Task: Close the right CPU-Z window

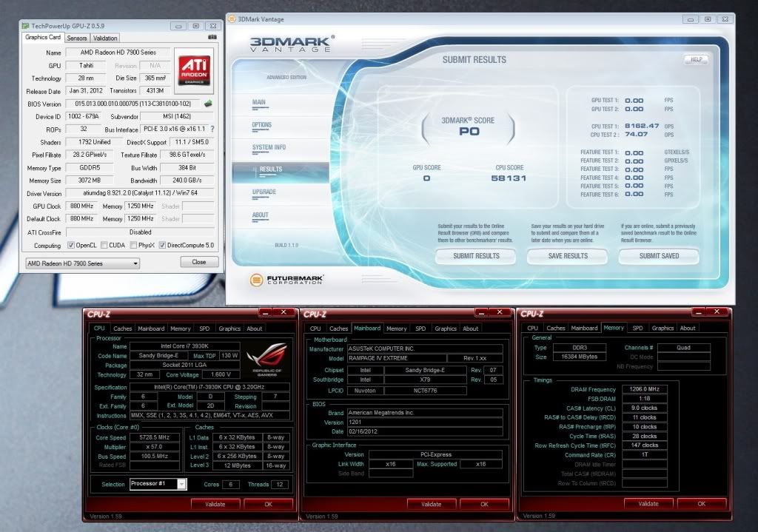Action: pos(717,312)
